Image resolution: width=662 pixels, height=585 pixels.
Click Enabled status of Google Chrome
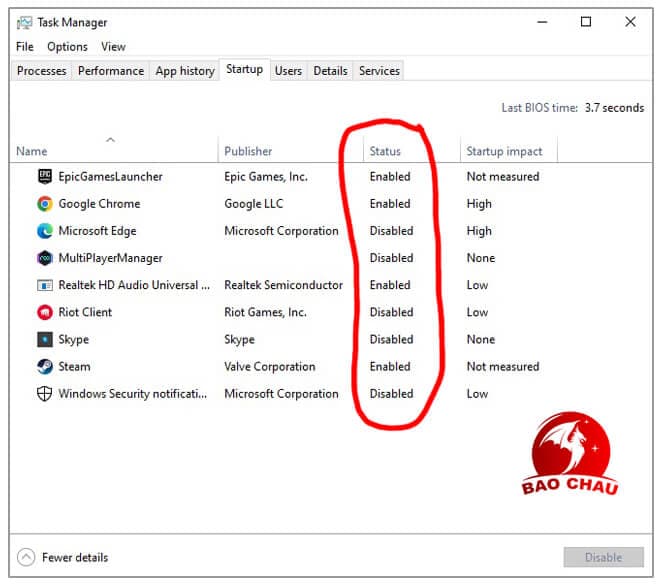click(390, 203)
